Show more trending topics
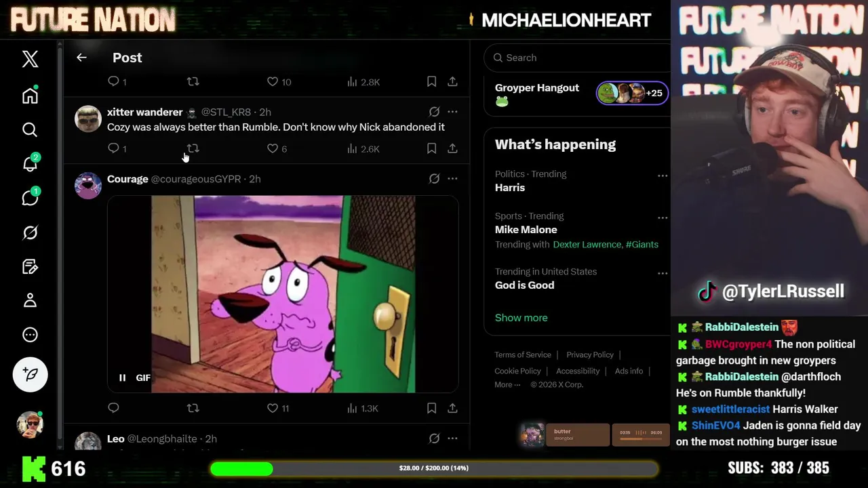 (521, 317)
